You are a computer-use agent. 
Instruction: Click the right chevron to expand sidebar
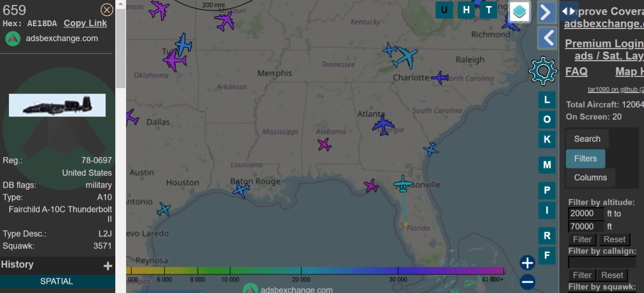tap(546, 12)
